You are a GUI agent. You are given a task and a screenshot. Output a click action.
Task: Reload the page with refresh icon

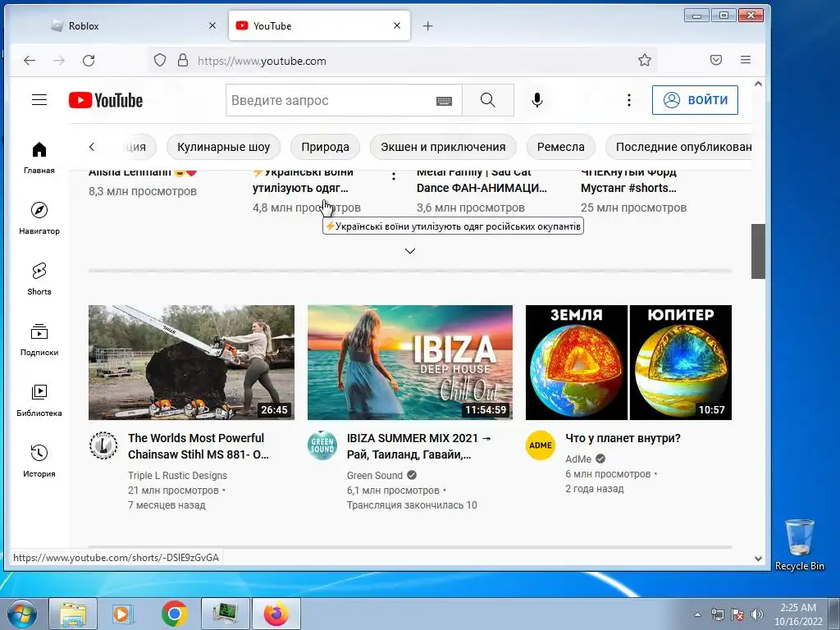89,61
